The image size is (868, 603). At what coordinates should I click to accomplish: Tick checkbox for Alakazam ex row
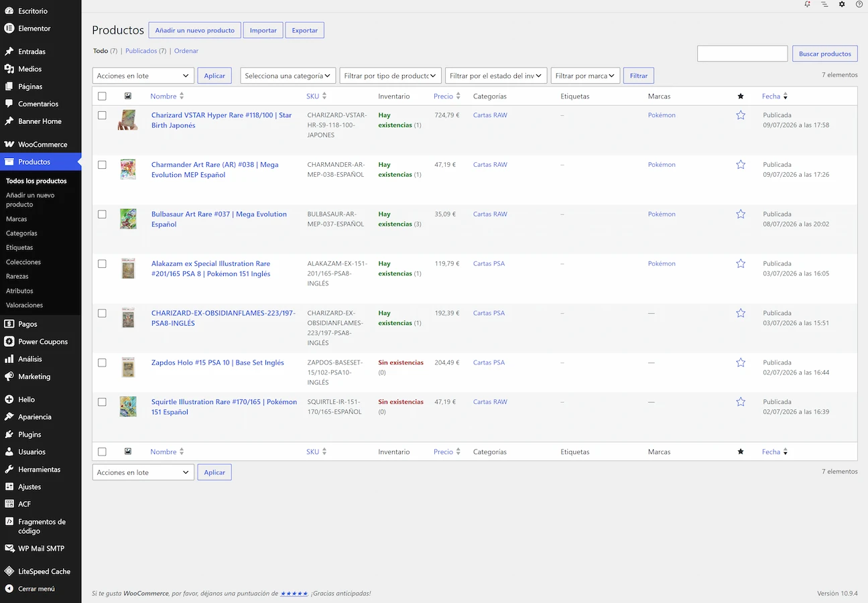pos(102,264)
